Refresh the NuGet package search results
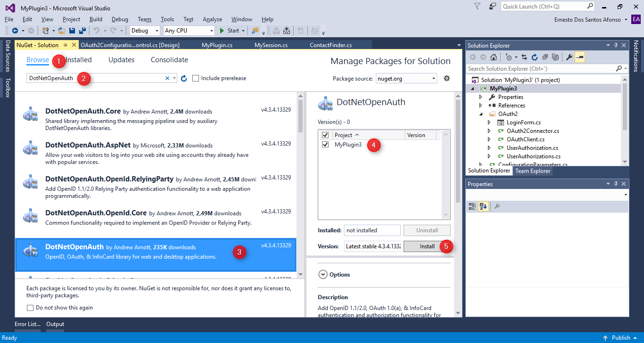This screenshot has height=343, width=644. point(184,78)
